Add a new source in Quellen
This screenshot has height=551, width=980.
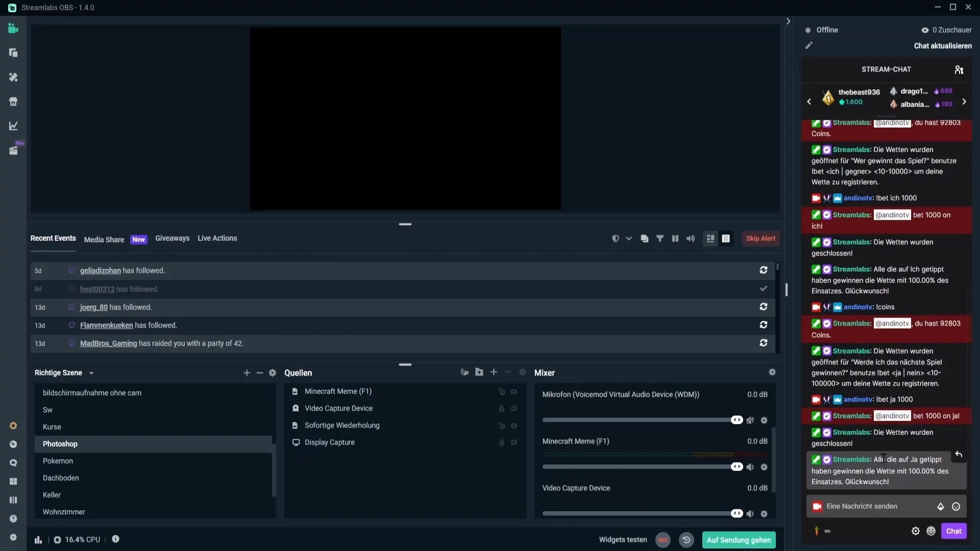coord(494,372)
